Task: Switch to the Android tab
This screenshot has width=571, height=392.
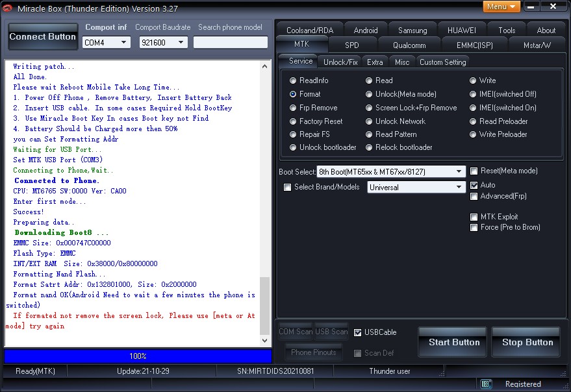Action: (x=365, y=31)
